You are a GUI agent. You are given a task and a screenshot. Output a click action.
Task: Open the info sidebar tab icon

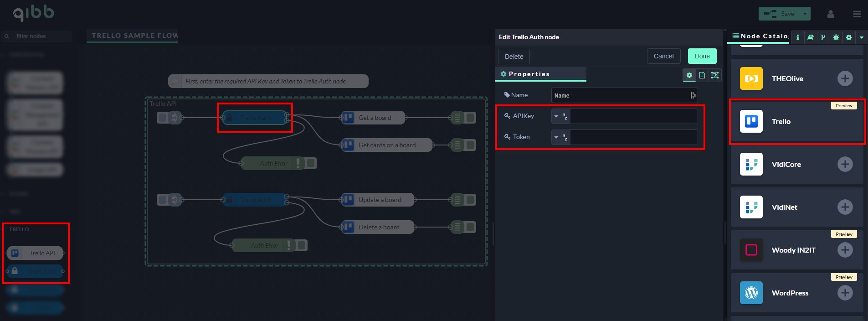pyautogui.click(x=797, y=37)
